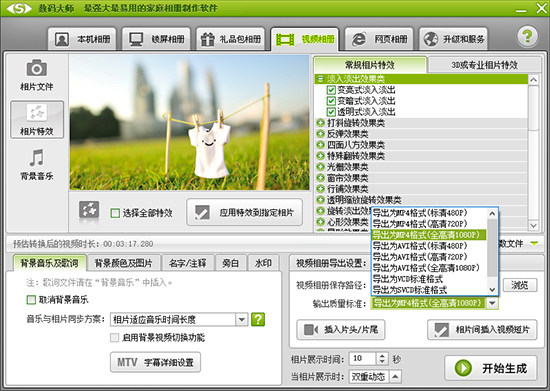This screenshot has height=391, width=550.
Task: Open the 网页相册 tab
Action: pyautogui.click(x=379, y=39)
